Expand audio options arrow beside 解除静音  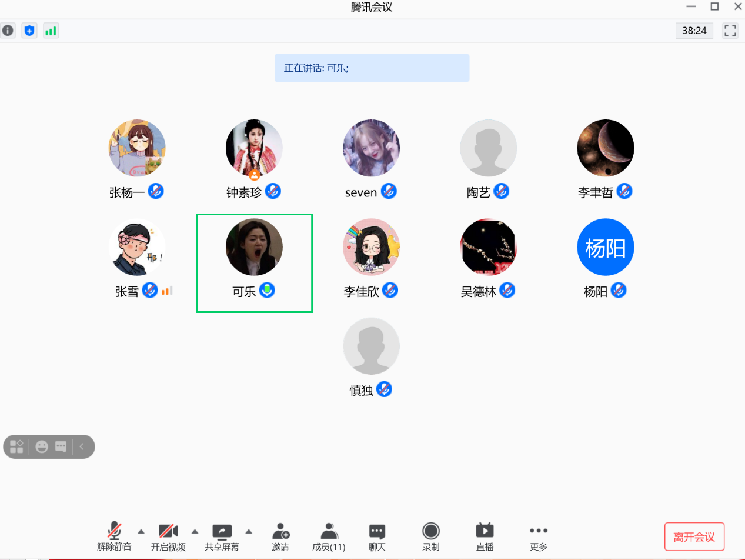141,531
